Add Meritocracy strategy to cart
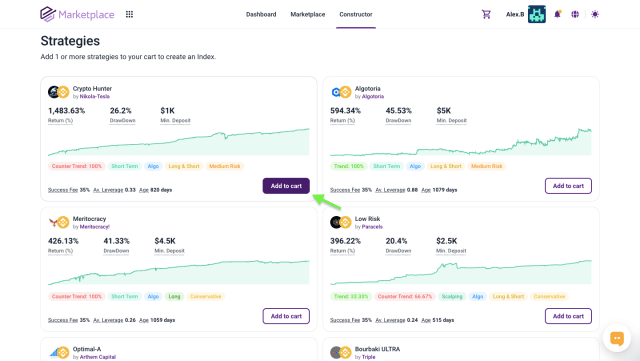Screen dimensions: 640x361 pos(286,316)
